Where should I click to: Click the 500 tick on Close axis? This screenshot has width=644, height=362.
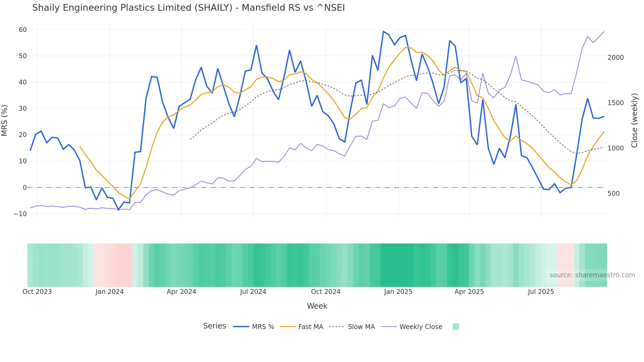click(614, 194)
